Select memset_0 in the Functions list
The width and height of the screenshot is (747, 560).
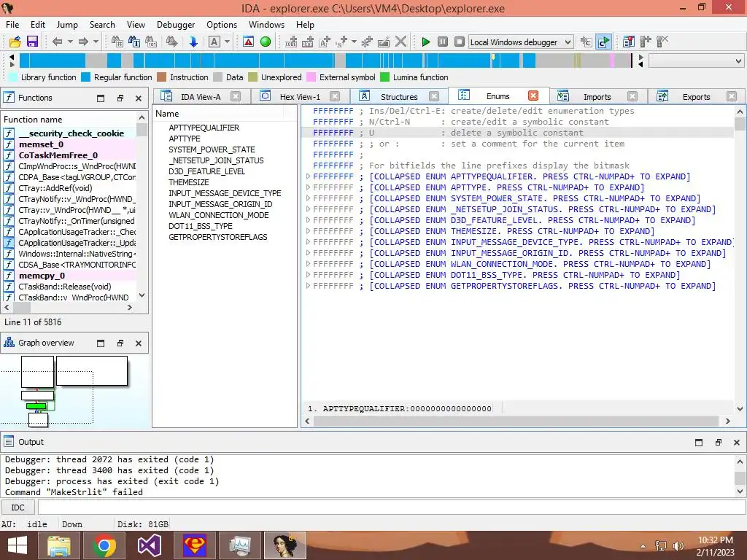pos(41,144)
